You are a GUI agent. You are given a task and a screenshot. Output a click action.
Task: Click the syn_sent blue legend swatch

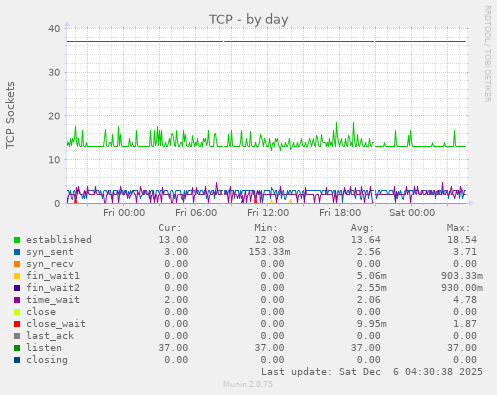coord(17,252)
